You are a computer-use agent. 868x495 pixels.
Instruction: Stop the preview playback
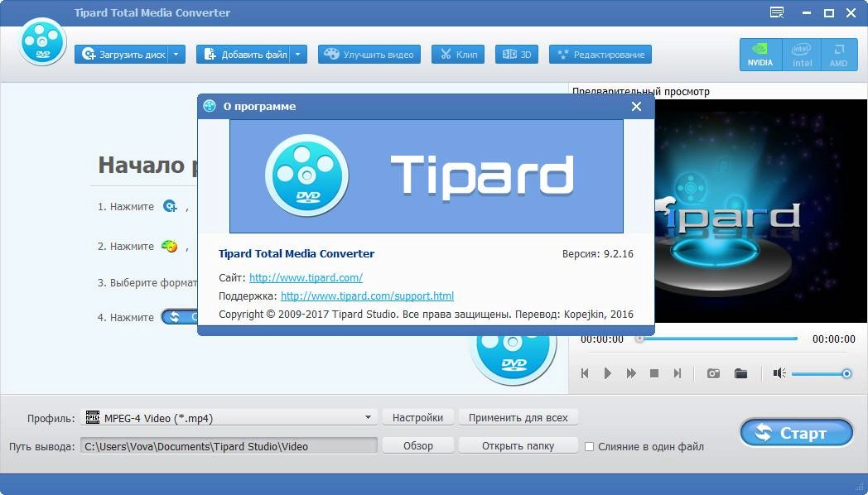[x=653, y=373]
